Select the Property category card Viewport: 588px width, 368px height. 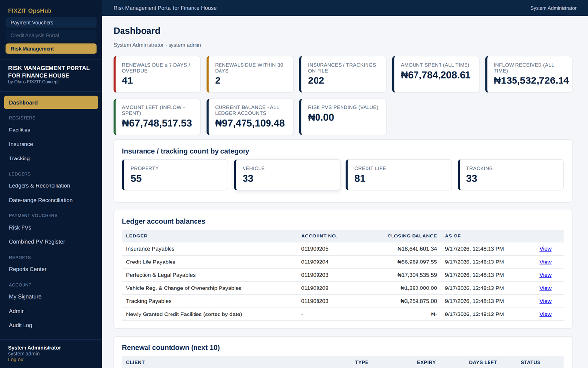click(175, 175)
